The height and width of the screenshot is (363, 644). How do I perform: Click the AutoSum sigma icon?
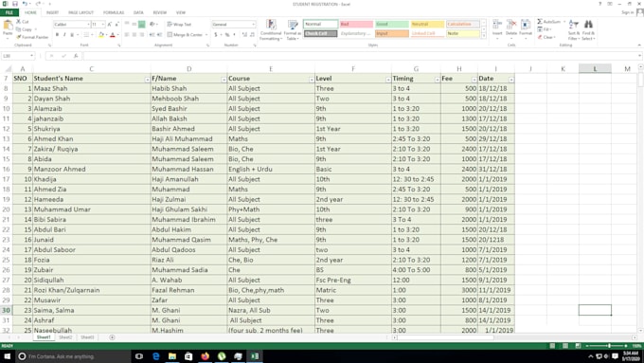pyautogui.click(x=540, y=22)
